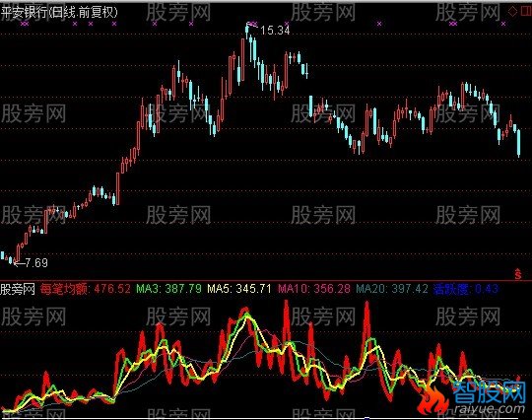Click the red $ marker icon

pyautogui.click(x=518, y=274)
